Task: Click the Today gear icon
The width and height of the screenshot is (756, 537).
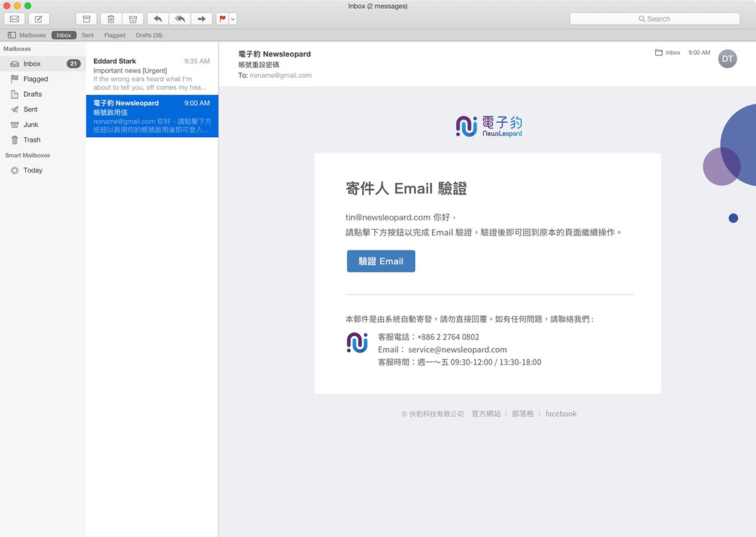Action: click(x=14, y=170)
